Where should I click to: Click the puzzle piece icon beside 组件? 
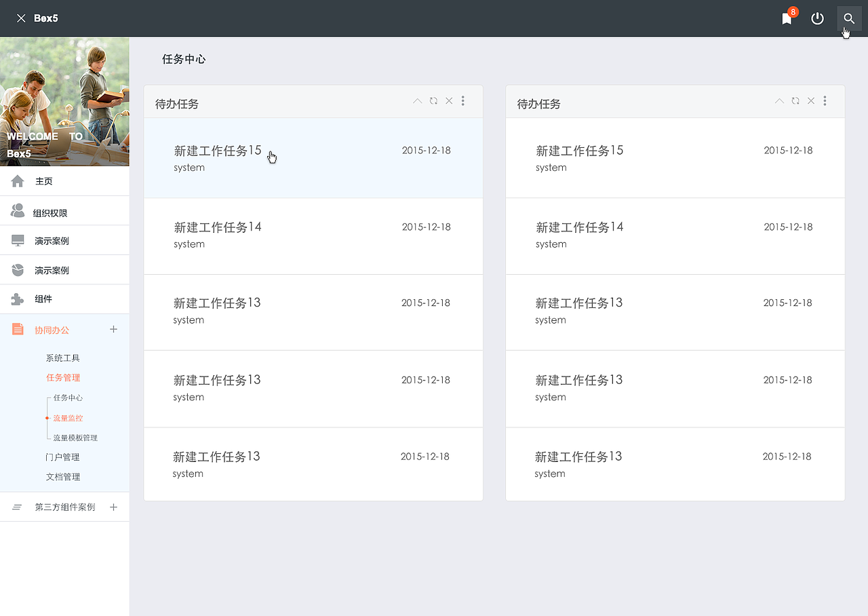coord(18,299)
